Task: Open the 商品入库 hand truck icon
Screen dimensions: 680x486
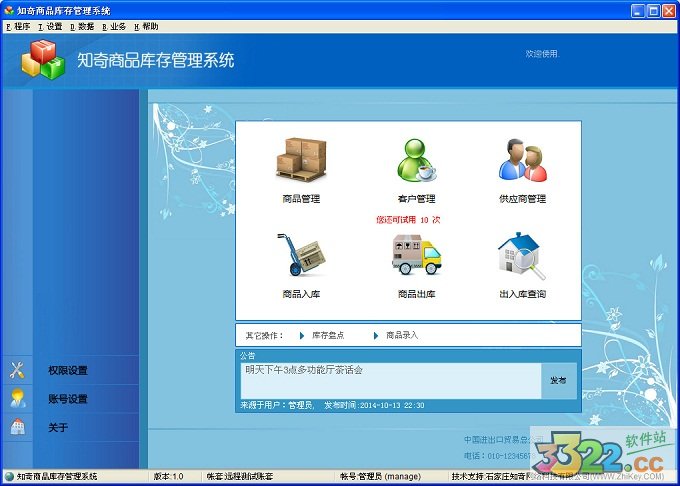Action: pos(301,255)
